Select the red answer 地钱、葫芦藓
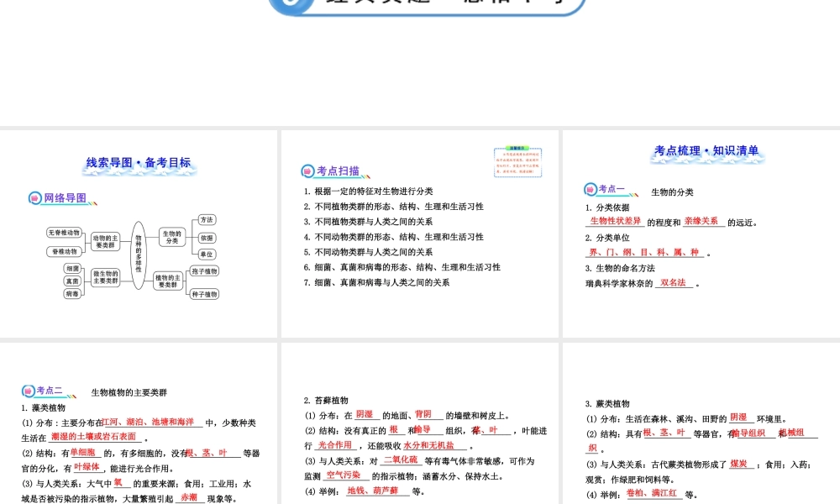840x504 pixels. tap(373, 490)
